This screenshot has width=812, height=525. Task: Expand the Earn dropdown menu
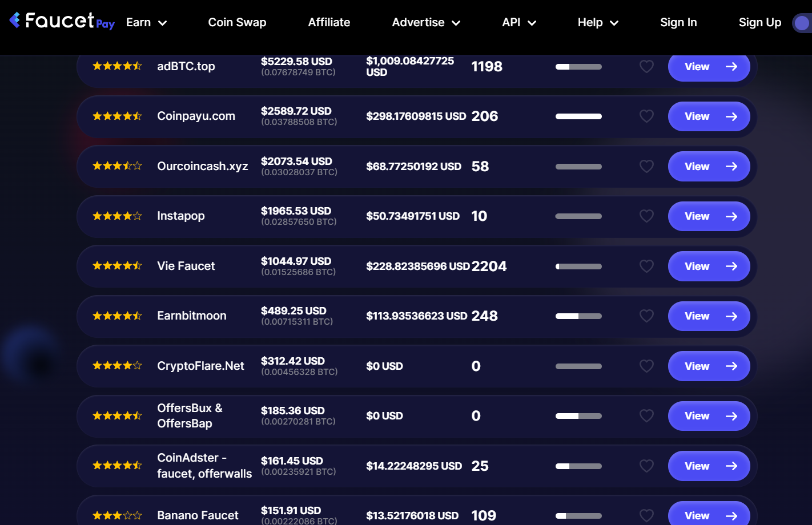146,22
